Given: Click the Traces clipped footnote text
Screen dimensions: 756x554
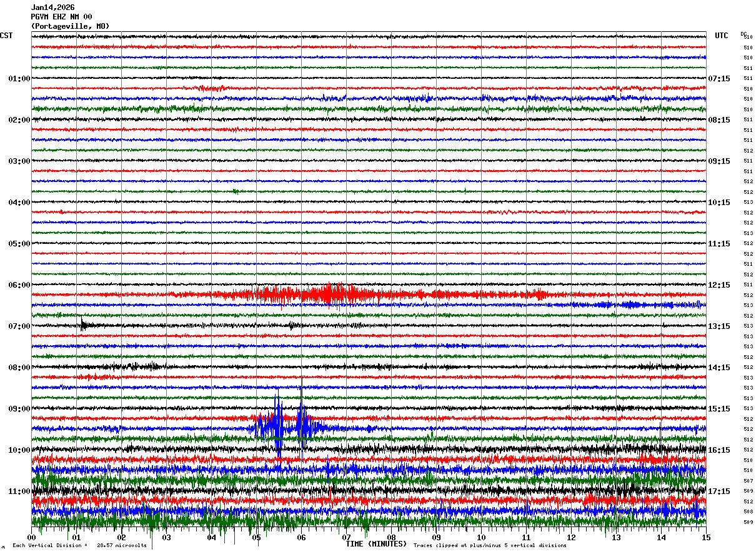Looking at the screenshot, I should point(490,545).
